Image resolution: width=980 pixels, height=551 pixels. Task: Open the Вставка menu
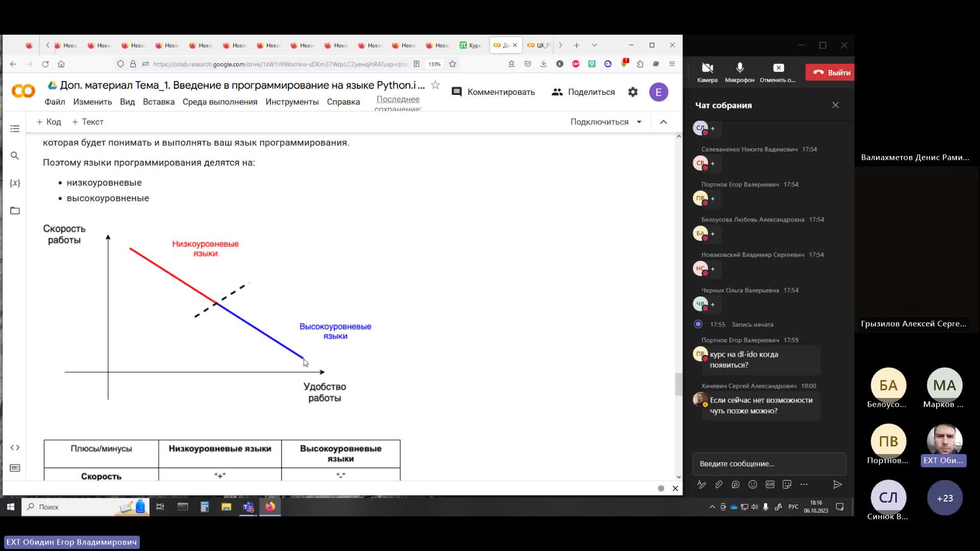tap(159, 102)
